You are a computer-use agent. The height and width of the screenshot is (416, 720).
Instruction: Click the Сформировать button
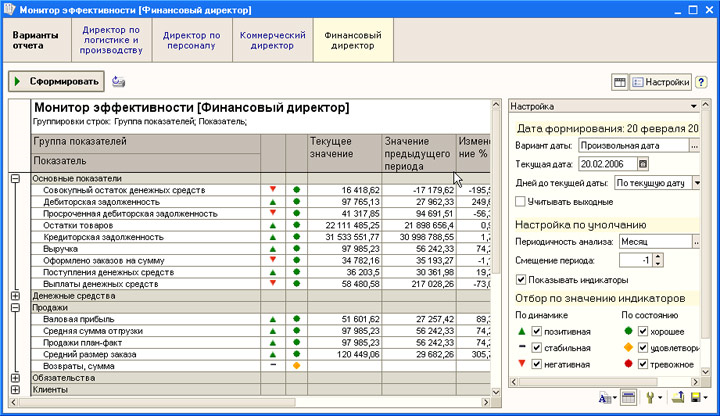coord(56,81)
